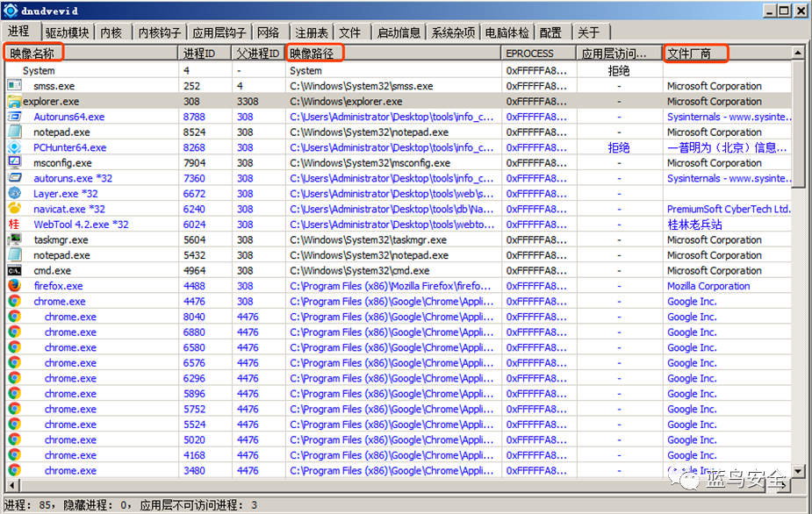Click the taskmgr.exe process name

(61, 239)
